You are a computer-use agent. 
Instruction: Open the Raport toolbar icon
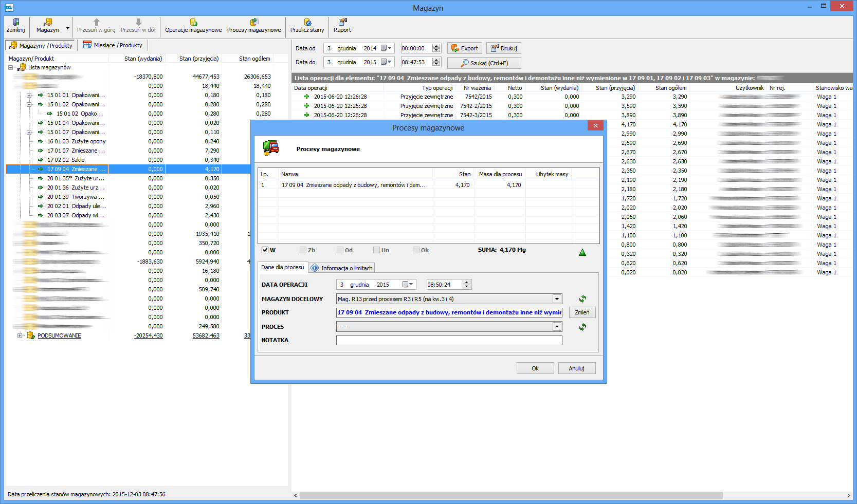coord(342,22)
